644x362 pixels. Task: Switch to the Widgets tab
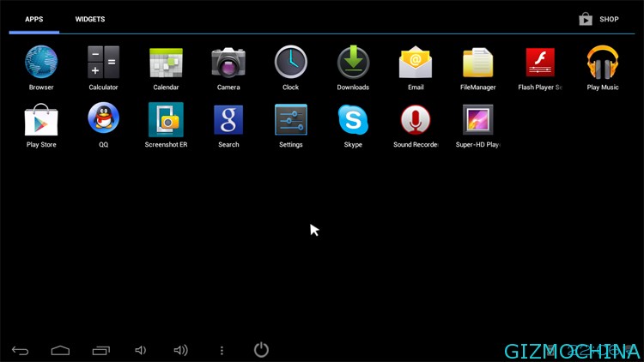(x=90, y=19)
